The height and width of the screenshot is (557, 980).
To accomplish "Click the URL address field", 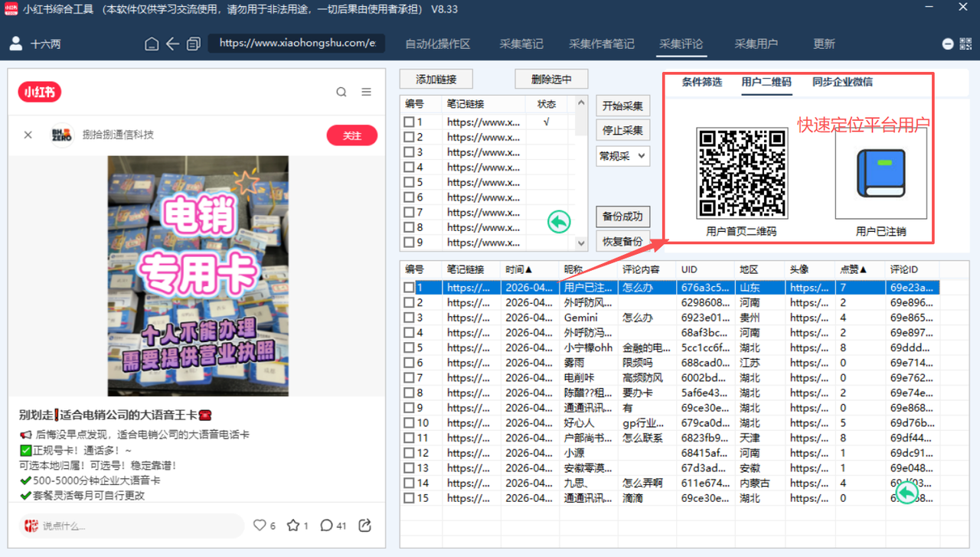I will point(297,43).
